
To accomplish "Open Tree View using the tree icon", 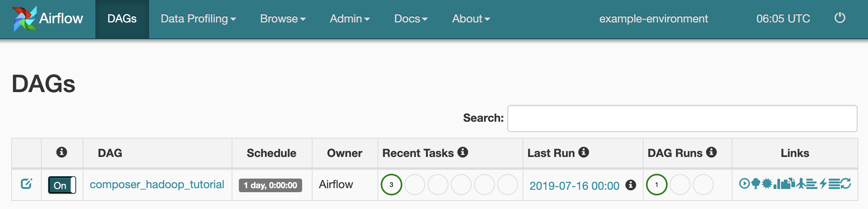I will 756,184.
